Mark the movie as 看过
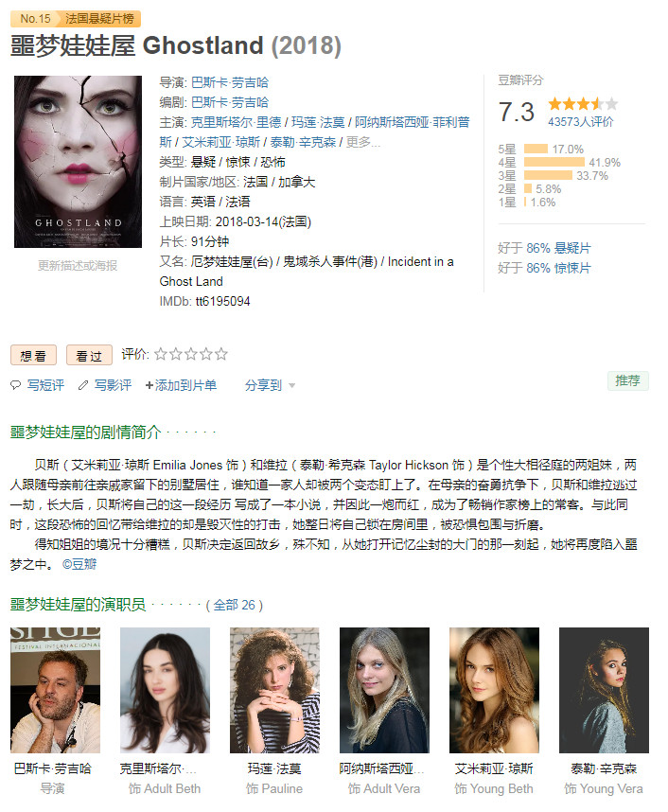The image size is (668, 812). coord(89,356)
